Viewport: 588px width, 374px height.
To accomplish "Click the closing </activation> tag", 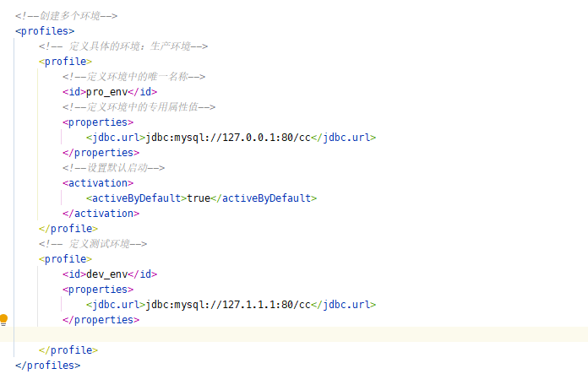I will coord(101,214).
